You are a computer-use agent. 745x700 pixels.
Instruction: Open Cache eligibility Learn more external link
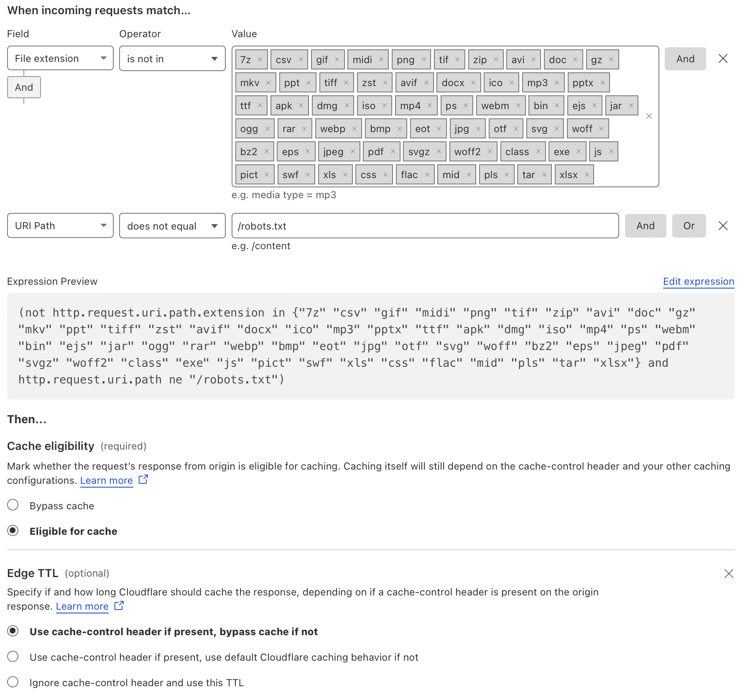pyautogui.click(x=107, y=480)
